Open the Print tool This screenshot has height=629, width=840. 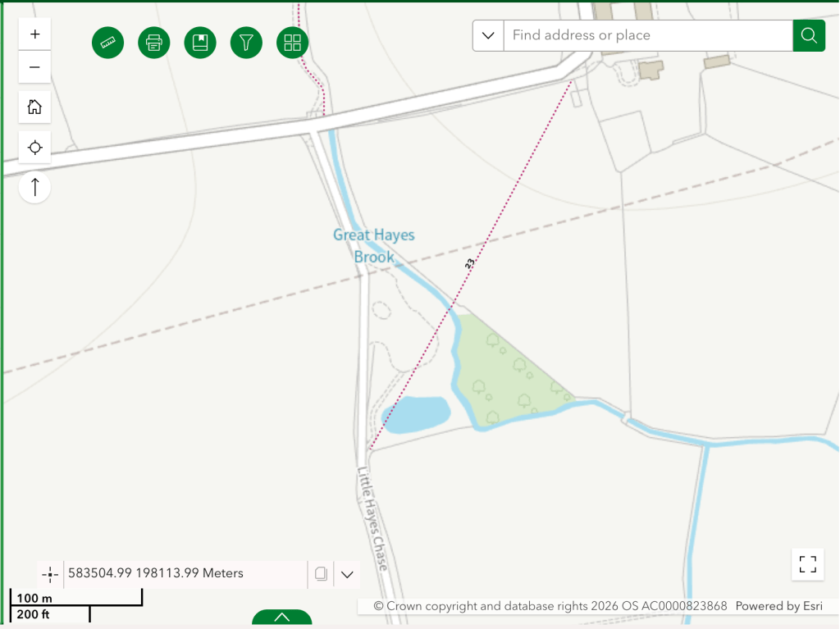[154, 43]
